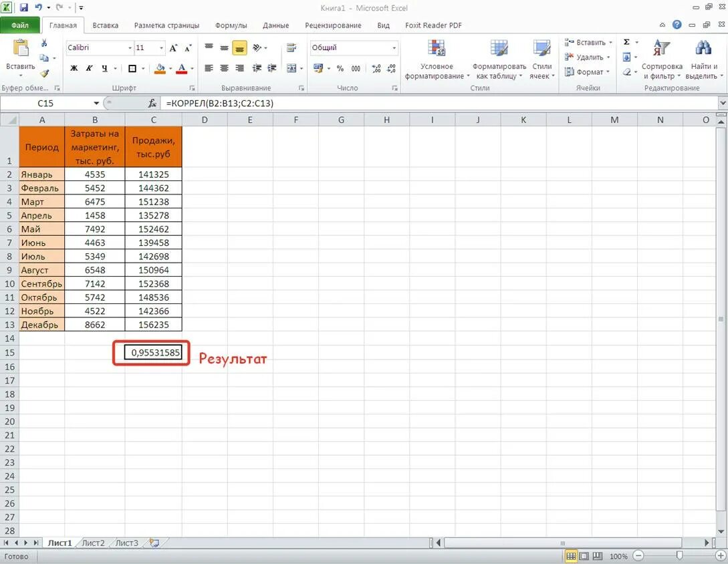The height and width of the screenshot is (564, 728).
Task: Switch to Page Break Preview icon
Action: [x=598, y=556]
